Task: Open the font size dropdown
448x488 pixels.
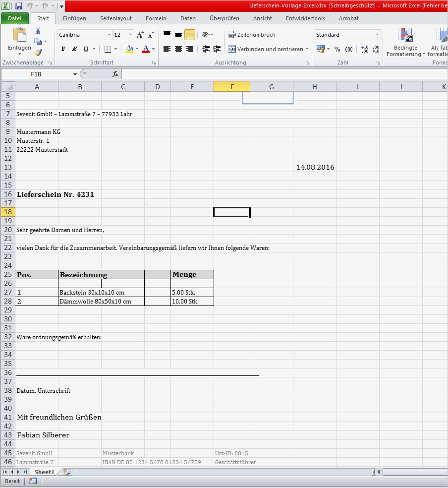Action: coord(130,35)
